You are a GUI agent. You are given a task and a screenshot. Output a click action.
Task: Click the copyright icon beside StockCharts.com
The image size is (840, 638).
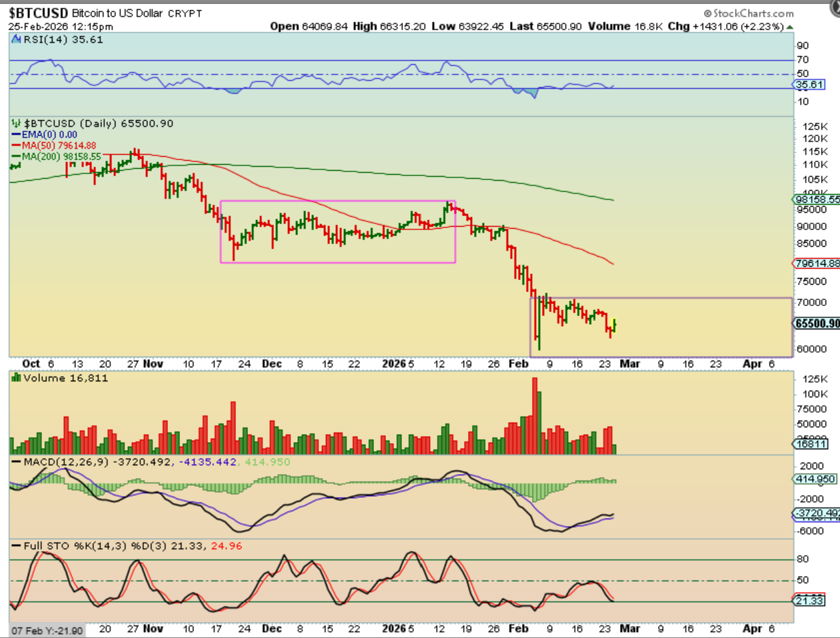[x=707, y=13]
